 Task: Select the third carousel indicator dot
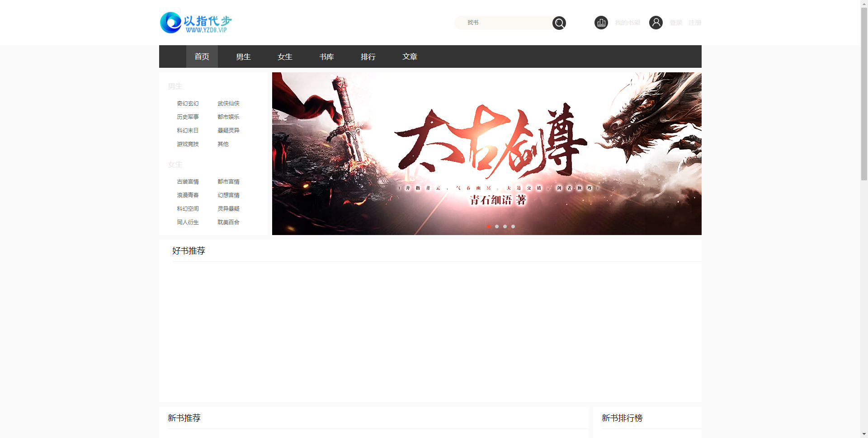point(505,226)
